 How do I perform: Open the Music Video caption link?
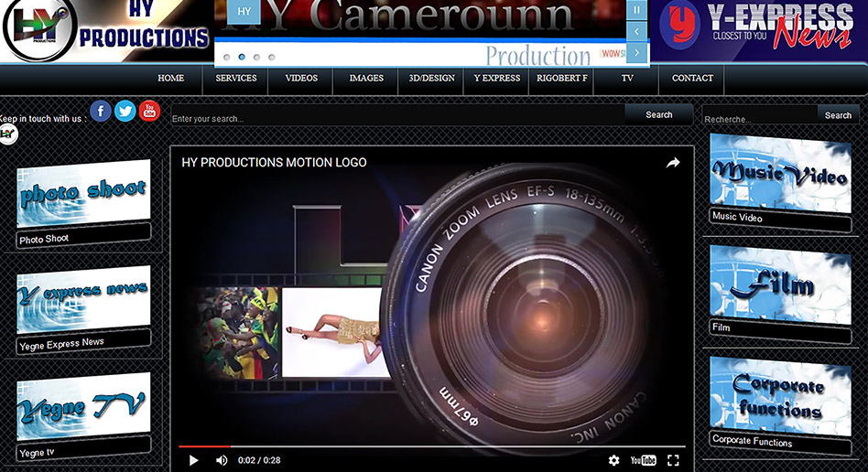click(x=737, y=217)
